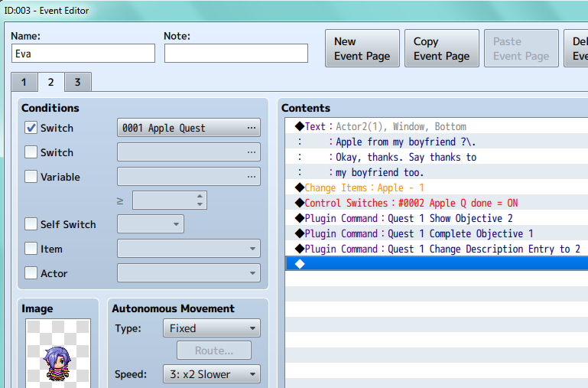Uncheck the first Switch condition checkbox

pyautogui.click(x=31, y=128)
